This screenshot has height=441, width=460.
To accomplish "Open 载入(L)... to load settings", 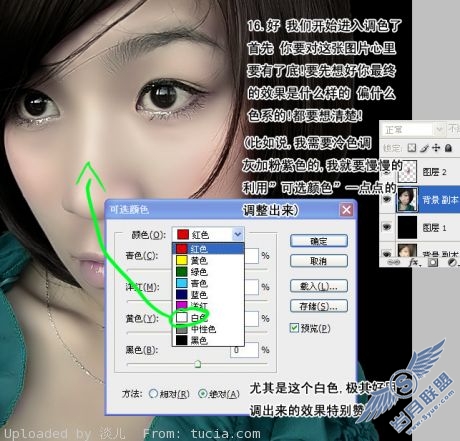I will tap(319, 286).
